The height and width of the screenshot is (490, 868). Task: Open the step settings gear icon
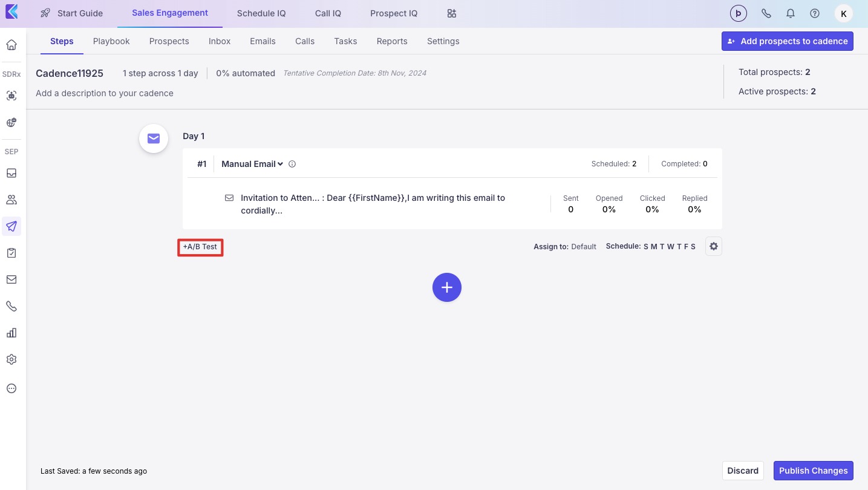[x=714, y=246]
